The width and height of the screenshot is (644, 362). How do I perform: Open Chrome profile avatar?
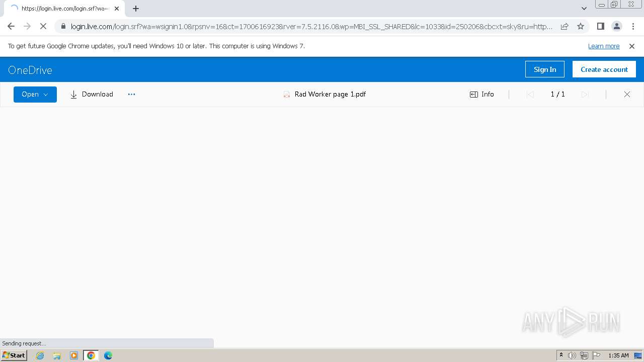(617, 26)
